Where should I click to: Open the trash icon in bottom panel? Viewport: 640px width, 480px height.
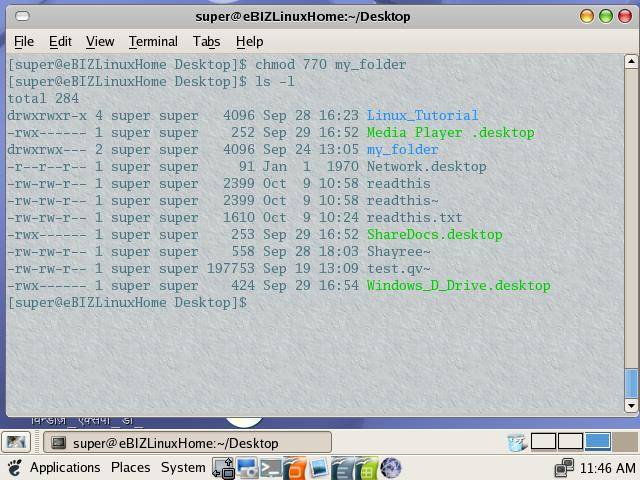517,442
